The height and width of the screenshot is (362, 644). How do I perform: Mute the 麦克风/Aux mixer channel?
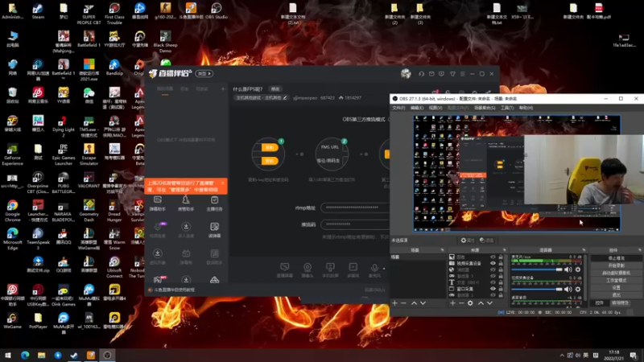[x=568, y=269]
